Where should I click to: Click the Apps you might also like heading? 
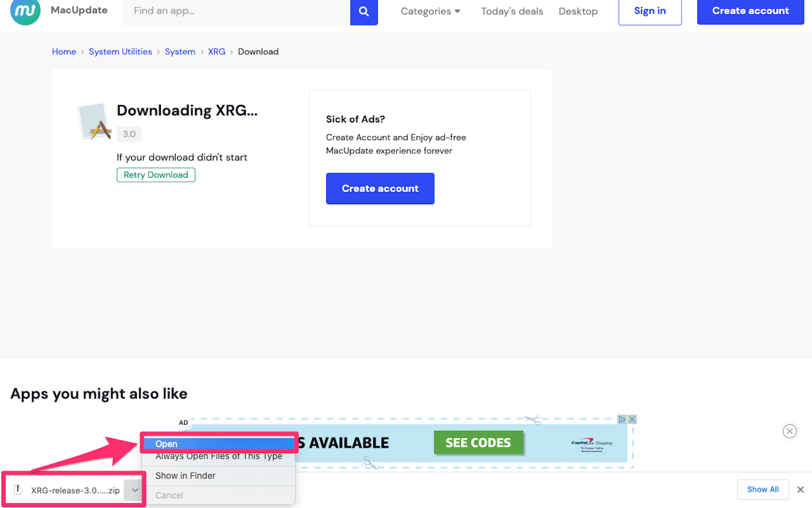99,394
